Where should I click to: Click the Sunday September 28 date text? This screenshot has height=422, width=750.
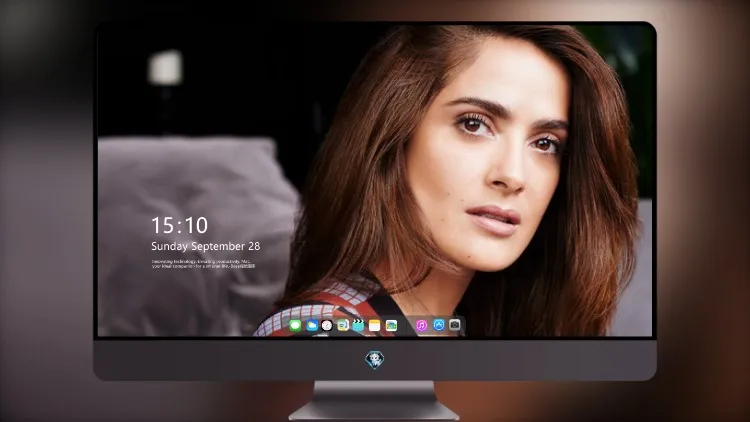tap(206, 246)
